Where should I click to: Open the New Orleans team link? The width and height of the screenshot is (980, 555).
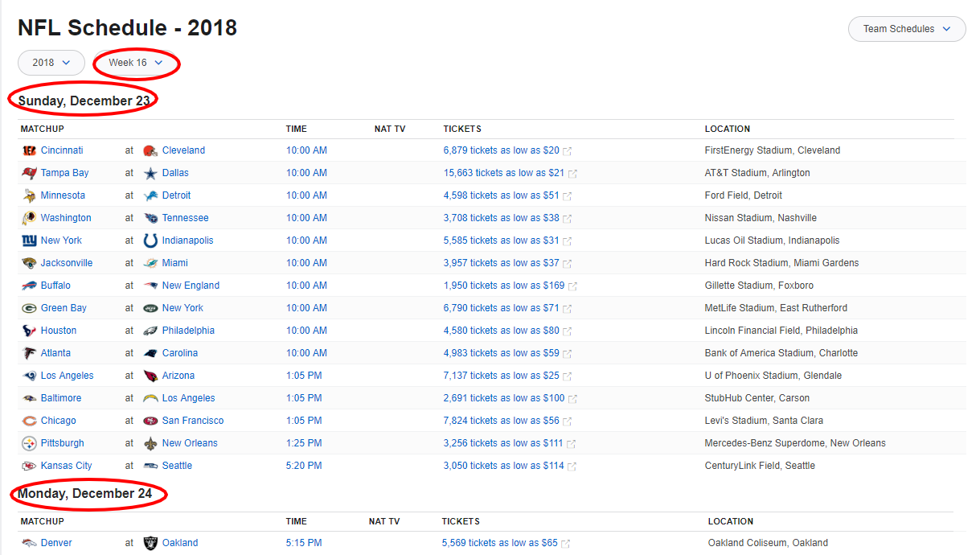point(190,443)
